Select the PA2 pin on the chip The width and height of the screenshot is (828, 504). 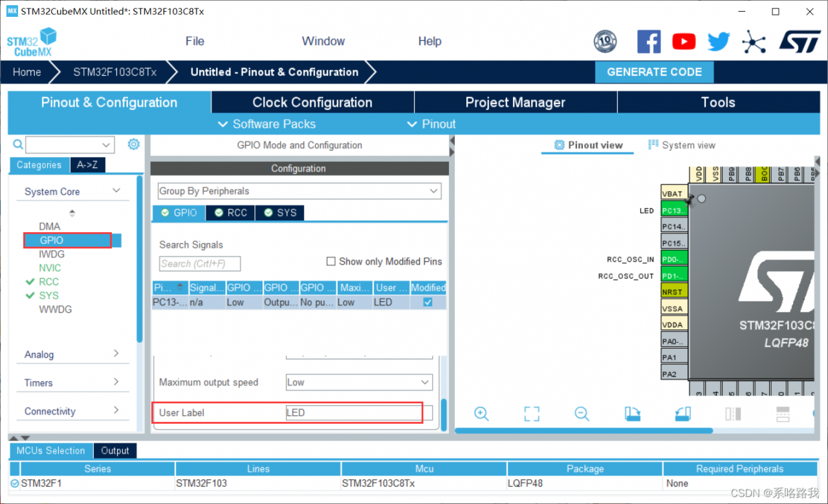(674, 373)
